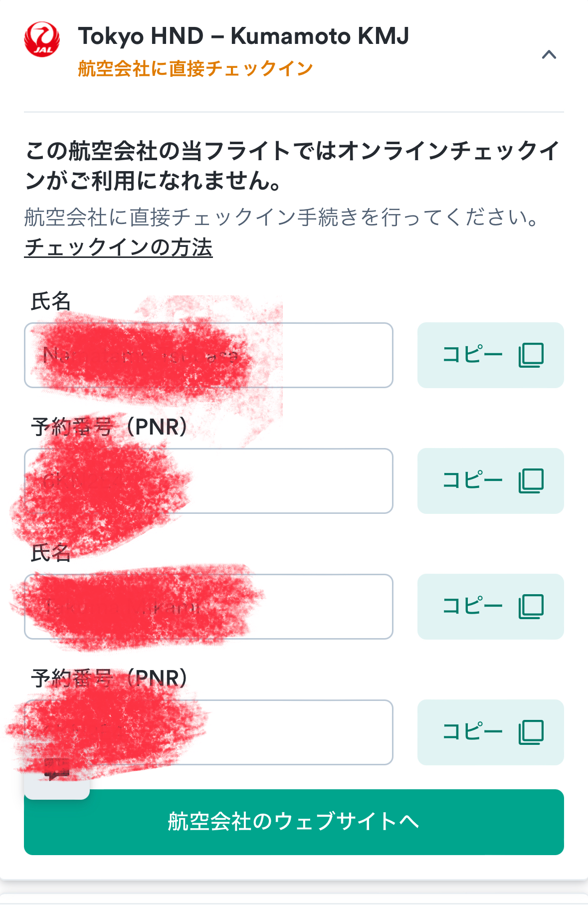Click the bold オンラインチェックイン unavailable notice
This screenshot has width=588, height=910.
(x=292, y=166)
